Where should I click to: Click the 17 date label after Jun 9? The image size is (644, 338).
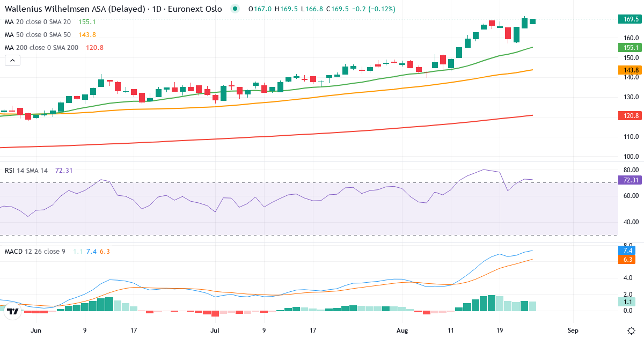(x=134, y=330)
